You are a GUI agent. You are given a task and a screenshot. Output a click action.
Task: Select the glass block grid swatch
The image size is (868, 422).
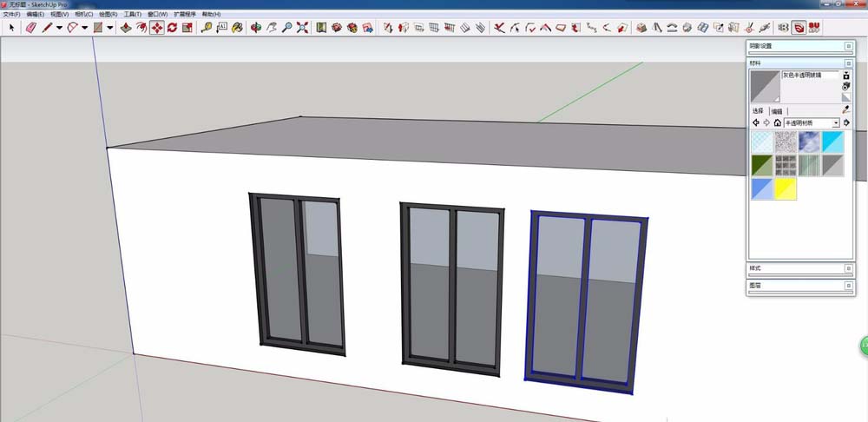tap(786, 166)
